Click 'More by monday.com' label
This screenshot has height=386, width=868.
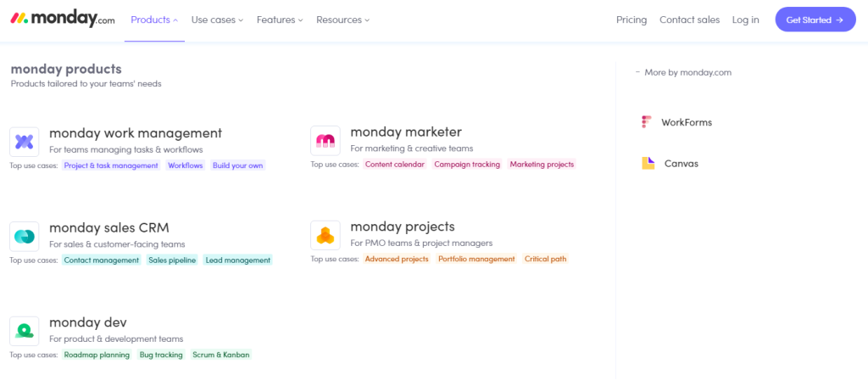pos(688,72)
